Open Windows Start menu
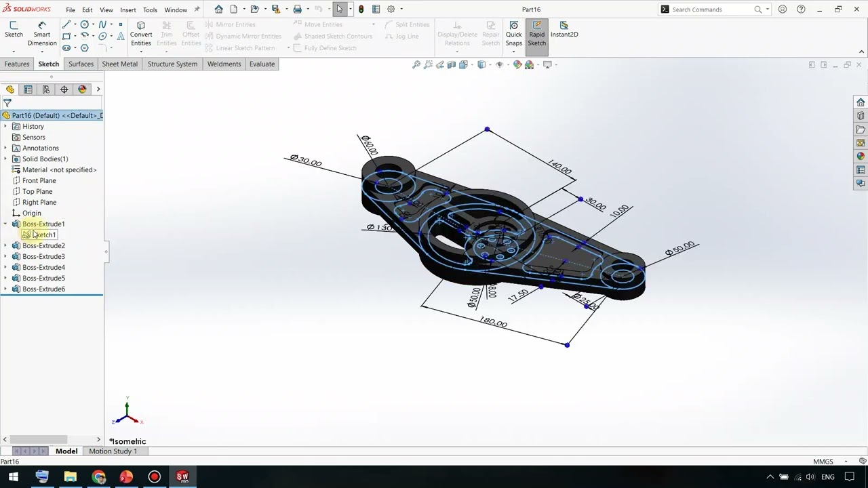Viewport: 868px width, 488px height. pyautogui.click(x=14, y=477)
